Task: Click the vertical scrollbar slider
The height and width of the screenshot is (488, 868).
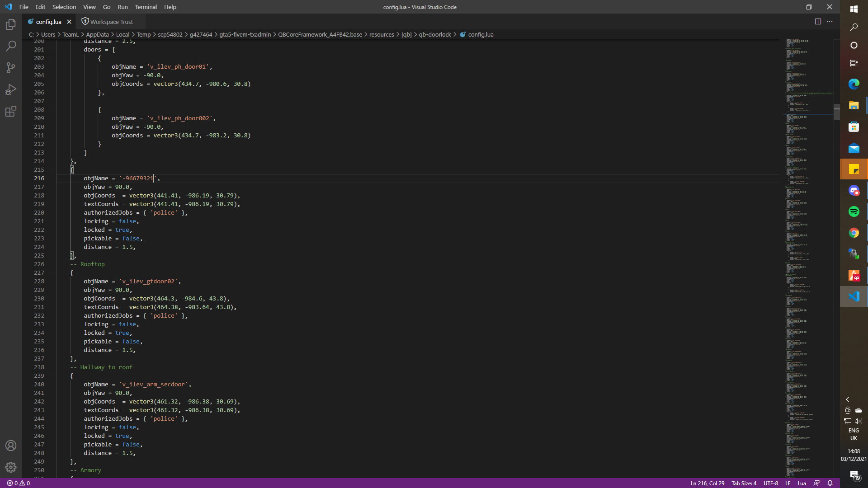Action: coord(837,112)
